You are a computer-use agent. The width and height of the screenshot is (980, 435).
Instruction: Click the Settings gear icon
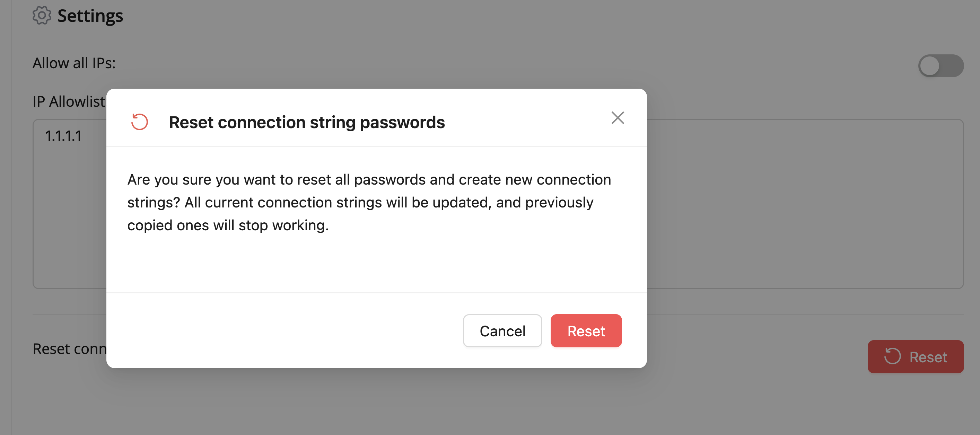click(x=42, y=16)
